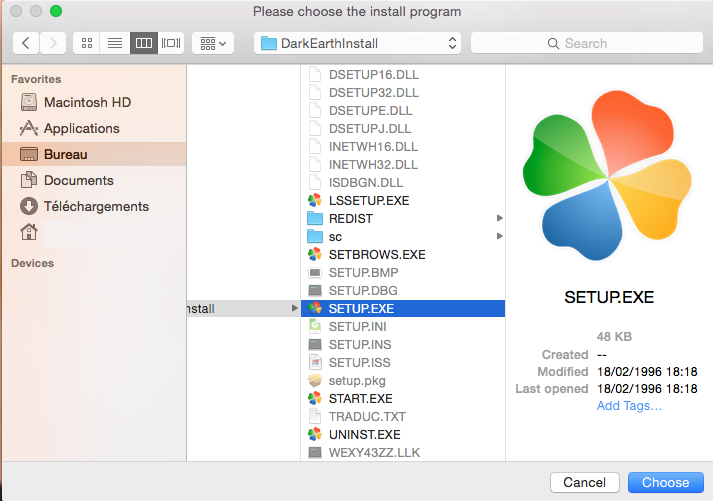Open Applications in the sidebar
713x501 pixels.
94,128
